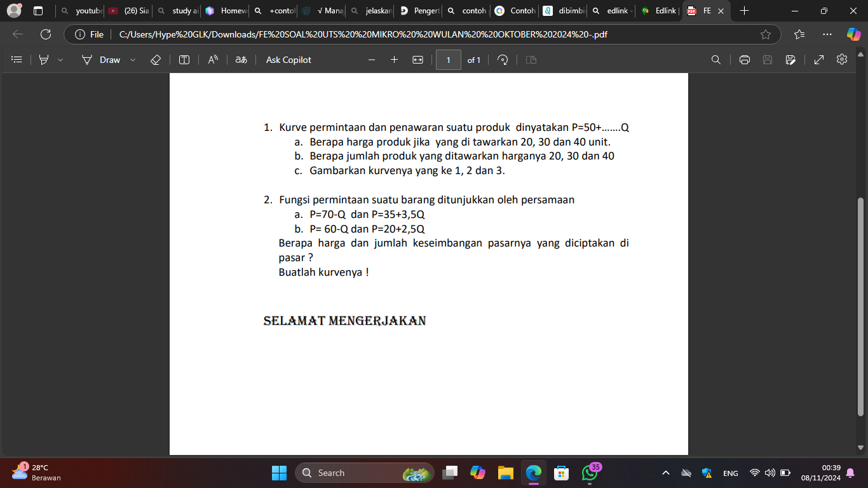Switch to the (26) Sia tab

(x=128, y=11)
